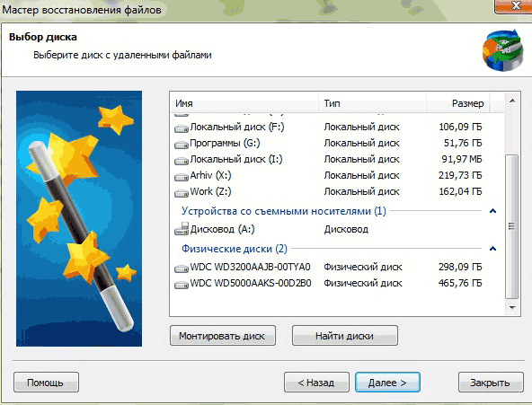Open help with the Помощь button
Screen dimensions: 532x405
point(46,383)
